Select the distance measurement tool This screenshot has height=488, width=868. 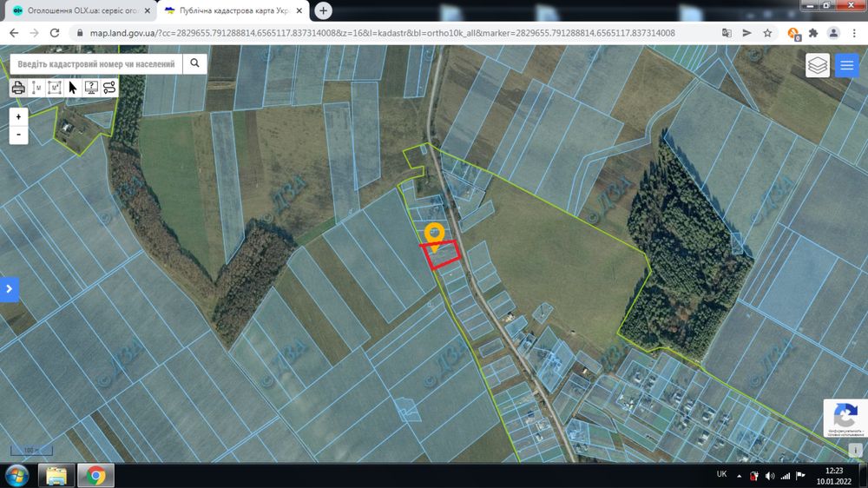[36, 88]
